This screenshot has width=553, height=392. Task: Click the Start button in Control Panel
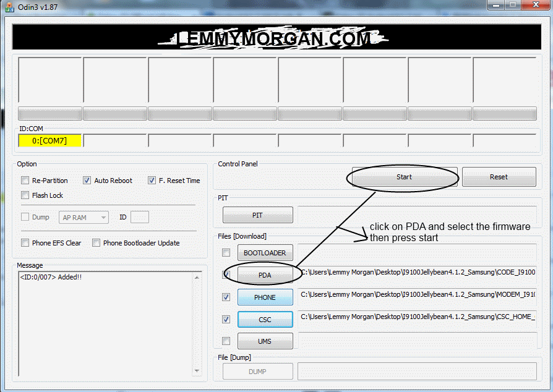405,177
